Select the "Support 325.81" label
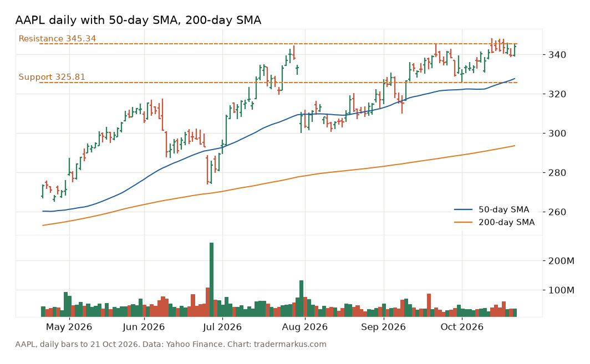 pyautogui.click(x=52, y=77)
